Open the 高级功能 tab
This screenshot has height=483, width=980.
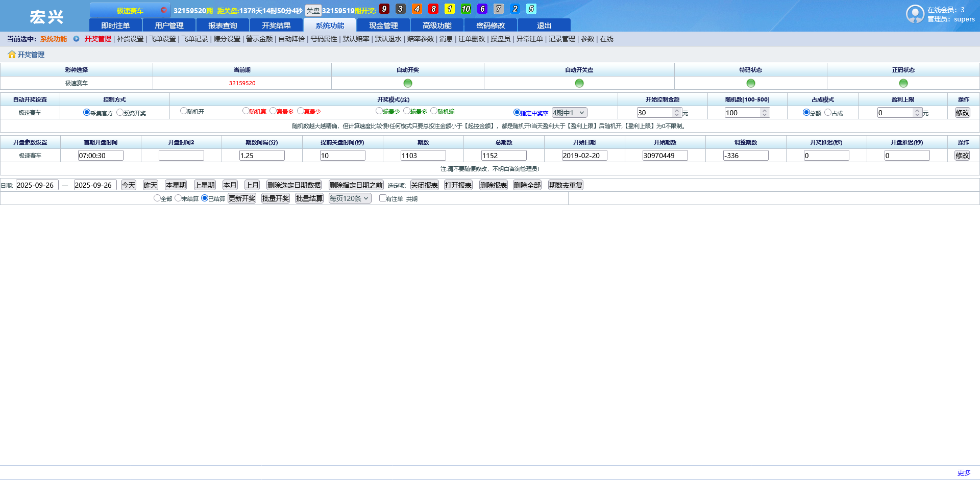[x=437, y=26]
